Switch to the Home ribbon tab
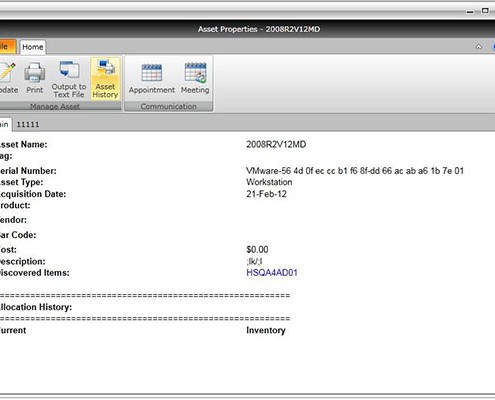Image resolution: width=495 pixels, height=400 pixels. click(33, 47)
